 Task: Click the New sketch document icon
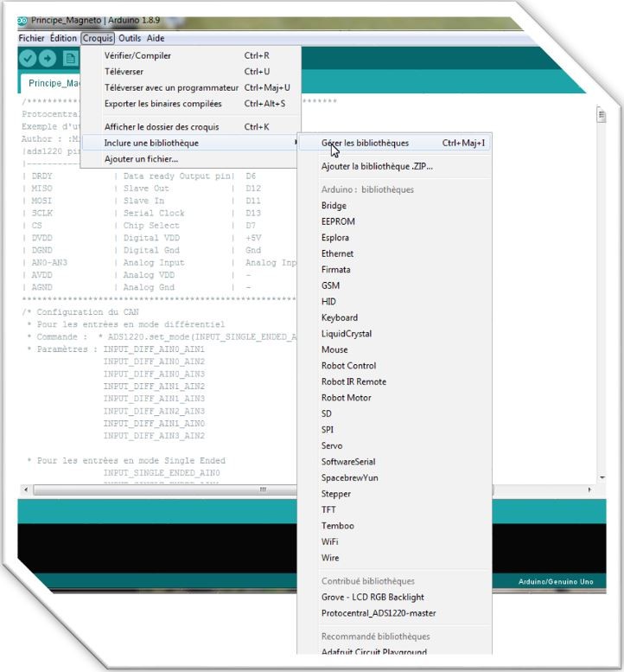point(70,58)
